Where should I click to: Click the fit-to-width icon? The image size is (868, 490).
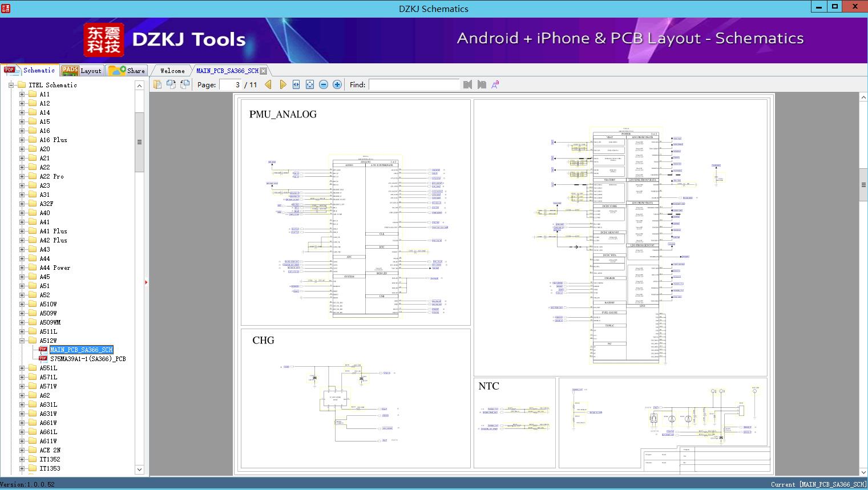(x=296, y=84)
